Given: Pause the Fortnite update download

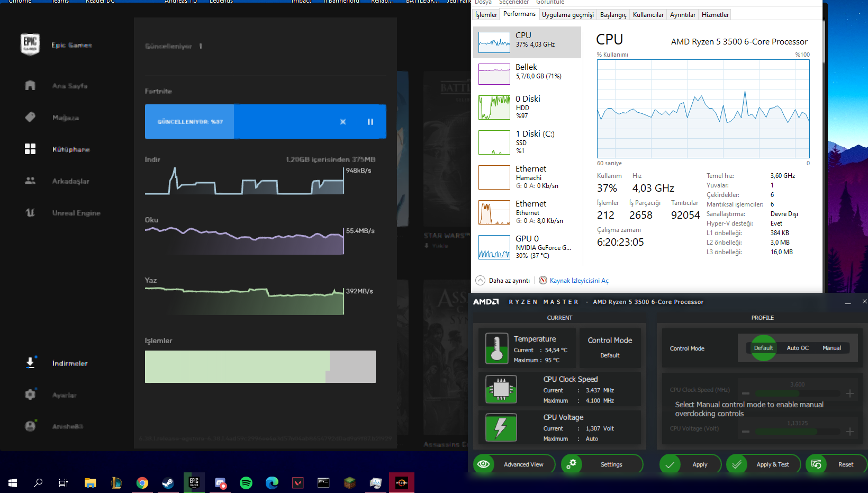Looking at the screenshot, I should (370, 122).
